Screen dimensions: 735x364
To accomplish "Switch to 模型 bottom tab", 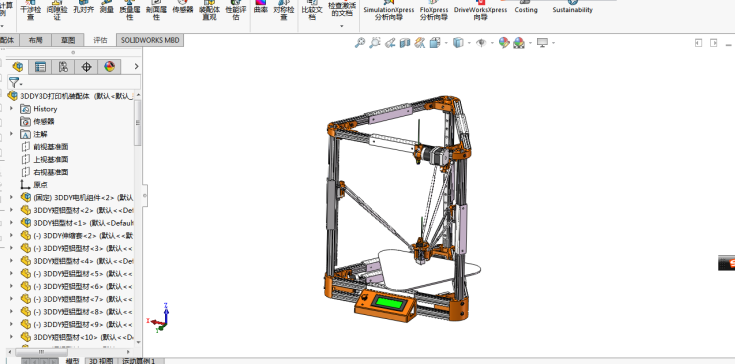I will tap(72, 361).
